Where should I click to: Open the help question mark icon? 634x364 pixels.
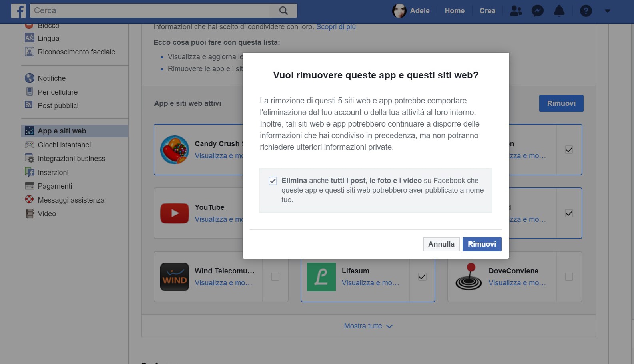click(586, 11)
